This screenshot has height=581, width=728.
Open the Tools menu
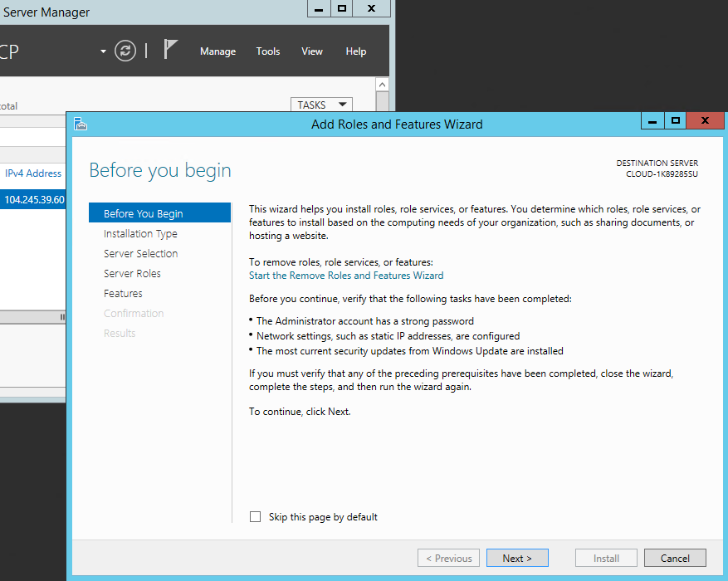pos(268,51)
